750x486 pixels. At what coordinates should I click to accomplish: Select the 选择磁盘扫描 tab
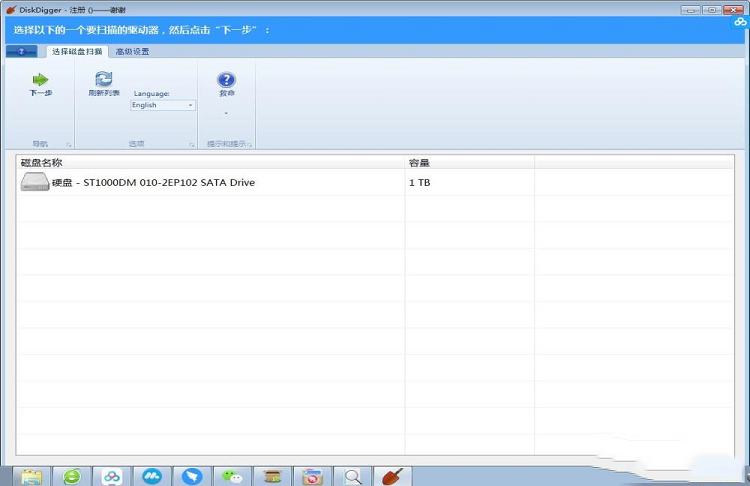tap(76, 51)
